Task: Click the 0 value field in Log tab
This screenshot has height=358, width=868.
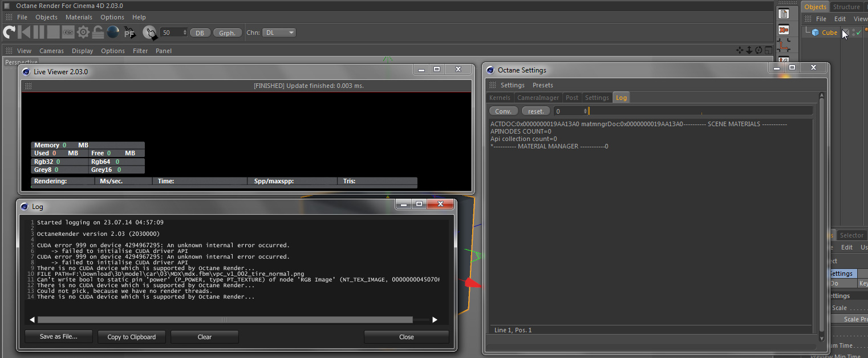Action: [571, 111]
